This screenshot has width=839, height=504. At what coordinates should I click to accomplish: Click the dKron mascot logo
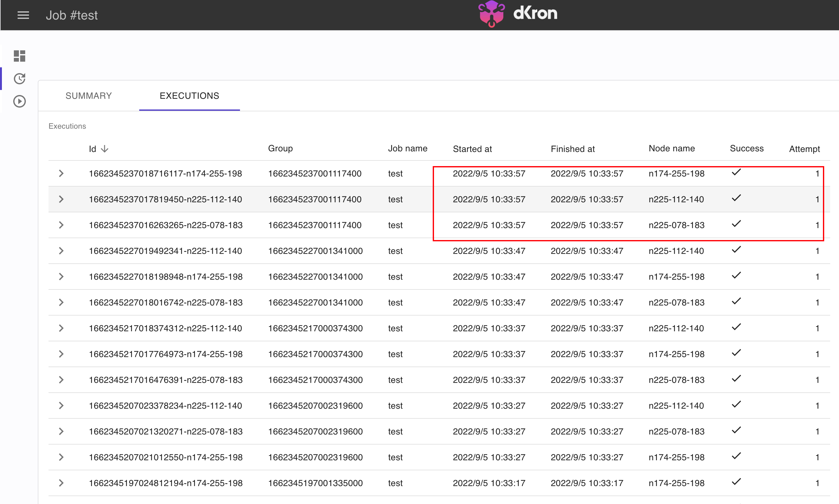pos(491,14)
